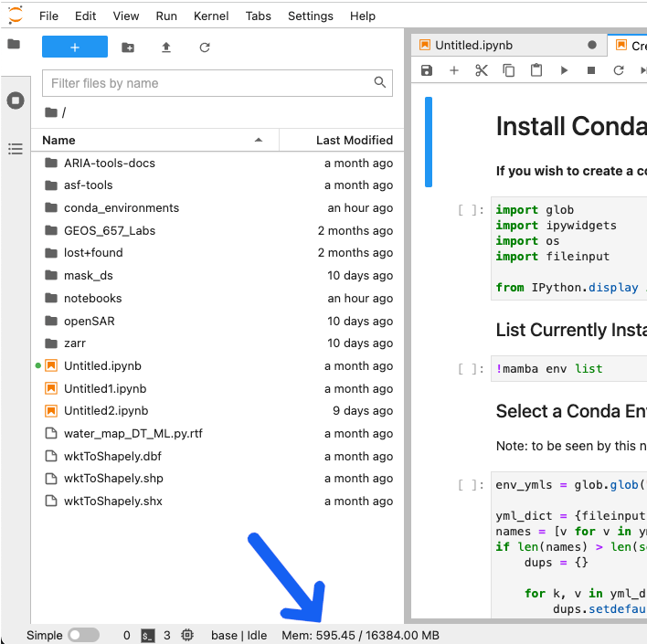Click the Filter files by name field
The width and height of the screenshot is (647, 644).
[x=208, y=83]
